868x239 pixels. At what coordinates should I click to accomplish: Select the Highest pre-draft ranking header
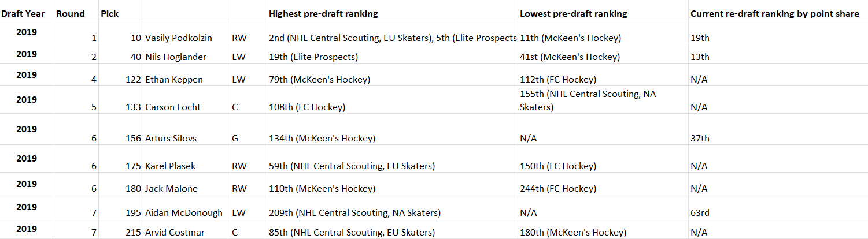coord(323,13)
